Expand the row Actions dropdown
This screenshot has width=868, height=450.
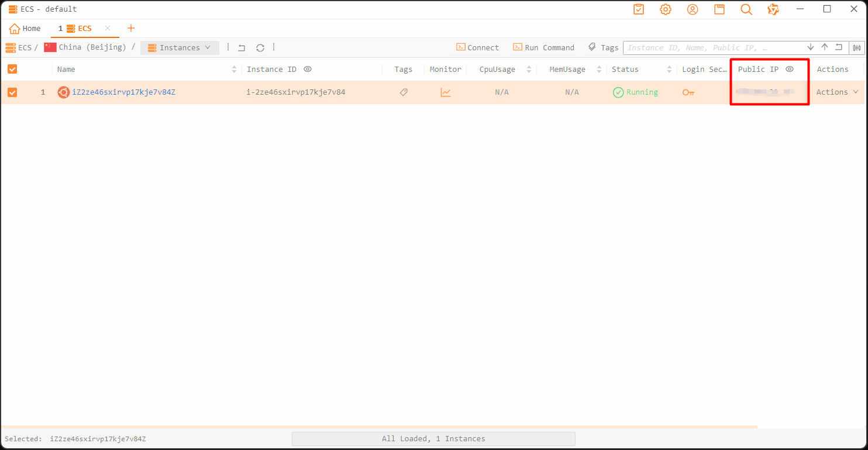click(x=838, y=92)
